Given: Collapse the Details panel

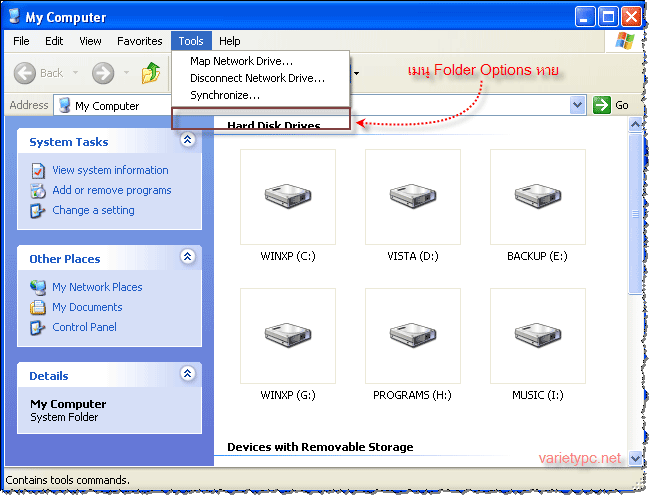Looking at the screenshot, I should [x=187, y=374].
